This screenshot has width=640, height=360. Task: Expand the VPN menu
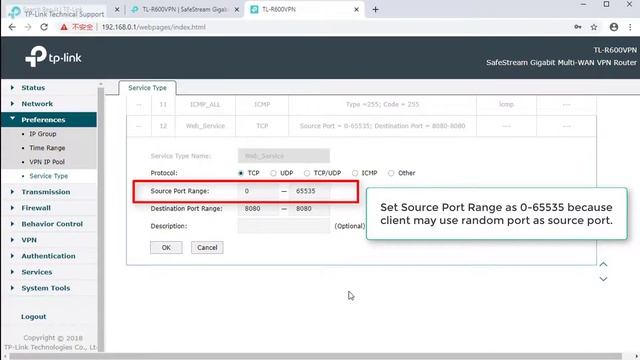[x=29, y=240]
